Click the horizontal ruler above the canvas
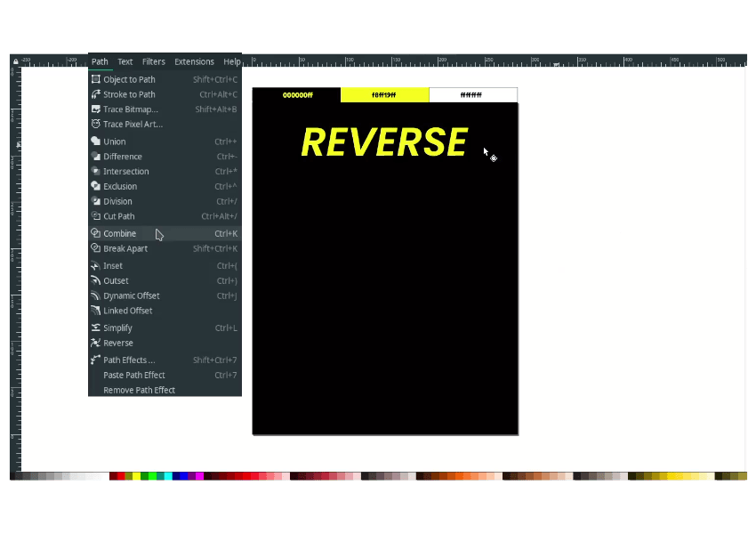The width and height of the screenshot is (756, 534). pyautogui.click(x=495, y=61)
